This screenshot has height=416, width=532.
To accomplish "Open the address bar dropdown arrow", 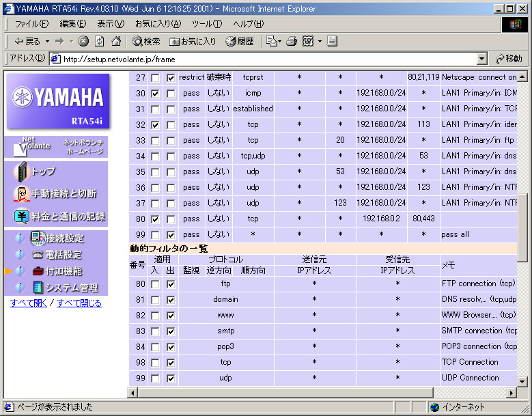I will tap(482, 59).
